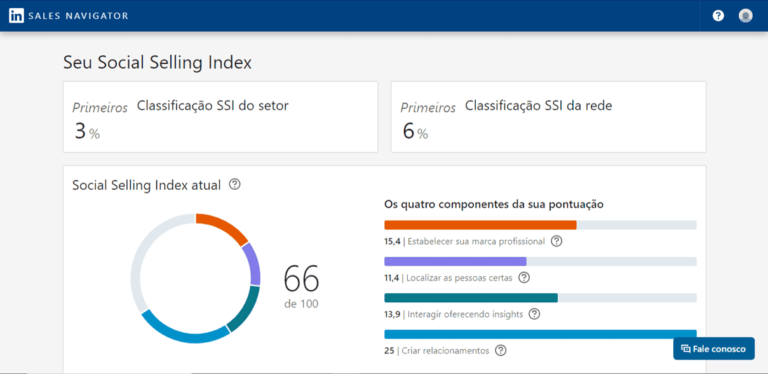Click the blue progress bar for relacionamentos
Viewport: 768px width, 374px height.
click(x=540, y=334)
